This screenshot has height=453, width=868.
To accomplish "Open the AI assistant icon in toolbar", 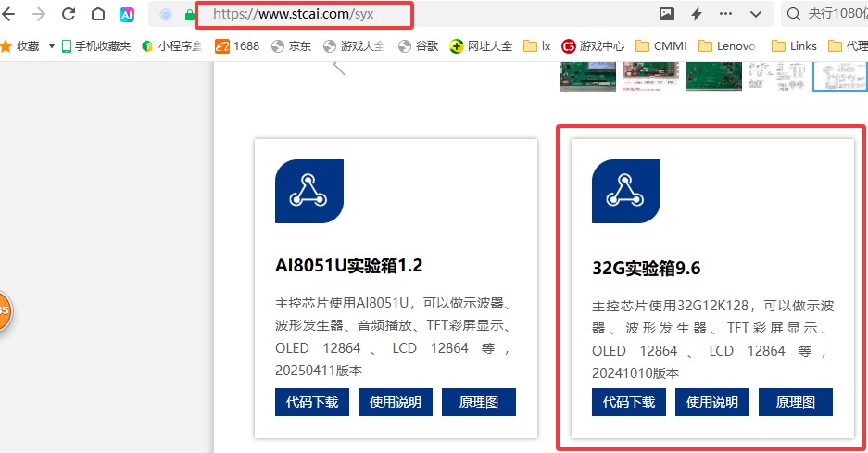I will 127,15.
